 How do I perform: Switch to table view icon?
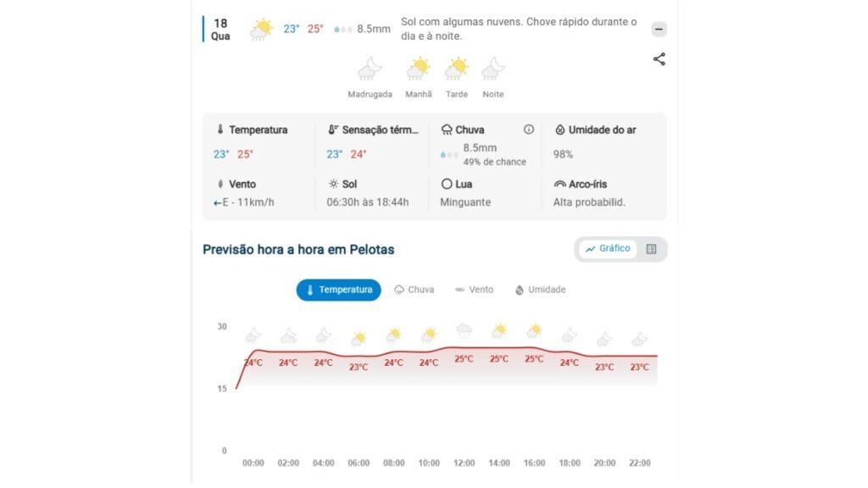click(x=651, y=249)
